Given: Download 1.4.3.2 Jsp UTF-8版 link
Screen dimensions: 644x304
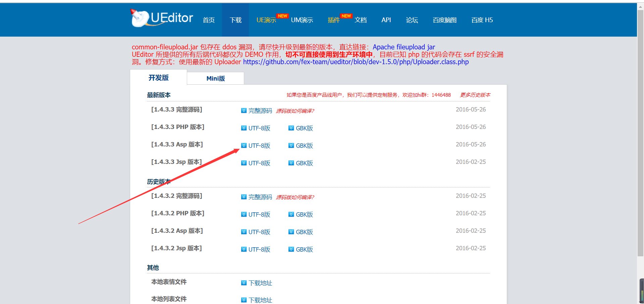Looking at the screenshot, I should point(259,249).
